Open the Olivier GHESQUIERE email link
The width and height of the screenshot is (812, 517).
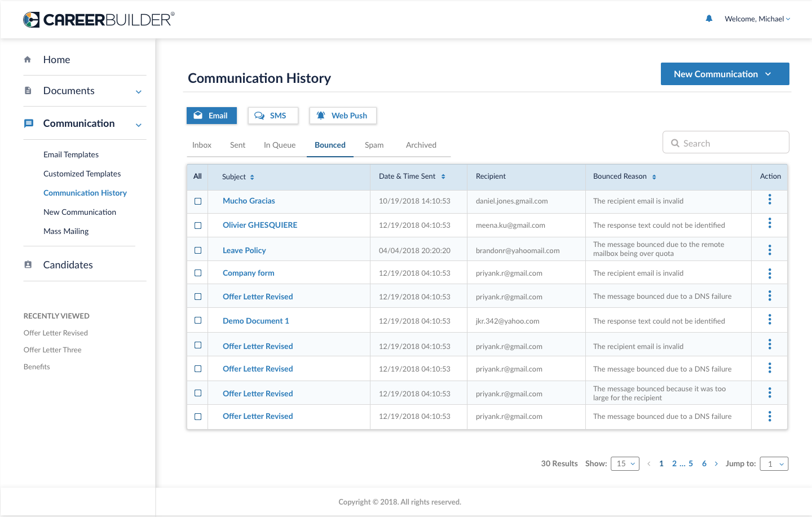260,225
